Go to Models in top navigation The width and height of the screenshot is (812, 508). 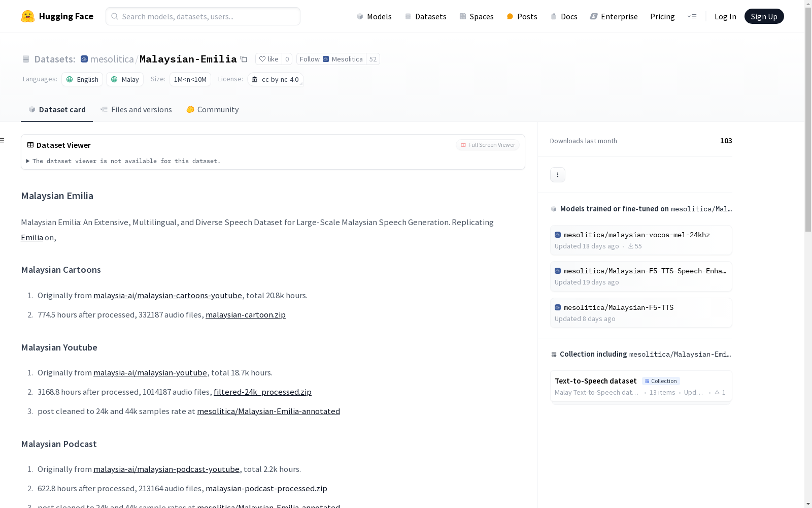[374, 16]
